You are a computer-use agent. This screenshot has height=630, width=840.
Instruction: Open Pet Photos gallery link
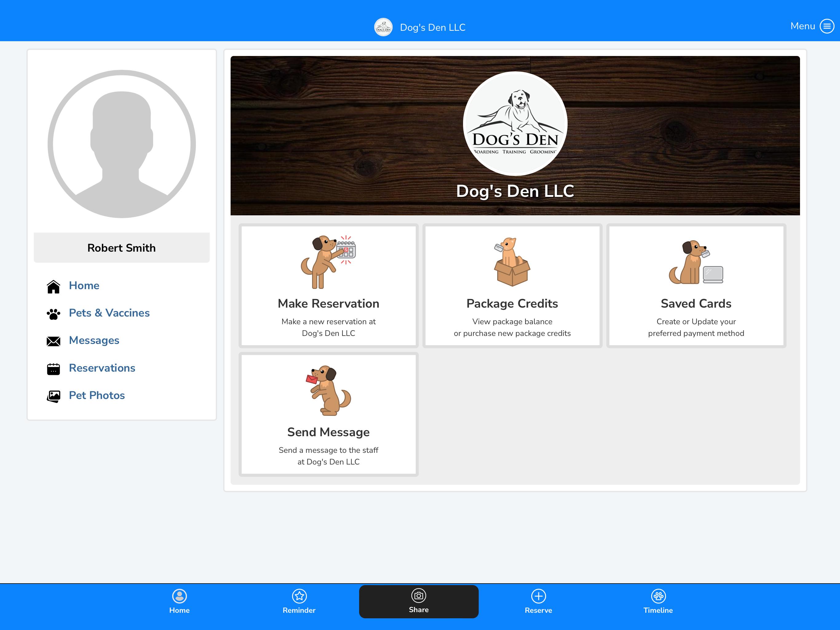coord(97,395)
